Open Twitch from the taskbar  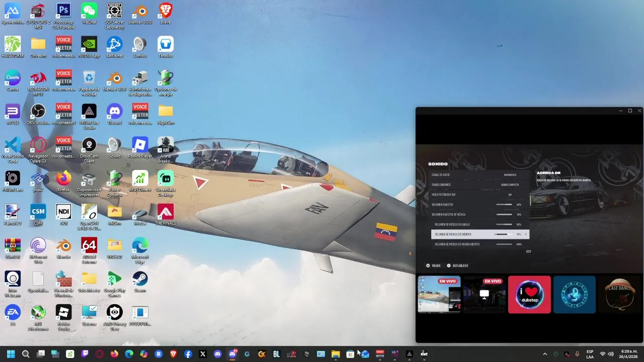(85, 354)
